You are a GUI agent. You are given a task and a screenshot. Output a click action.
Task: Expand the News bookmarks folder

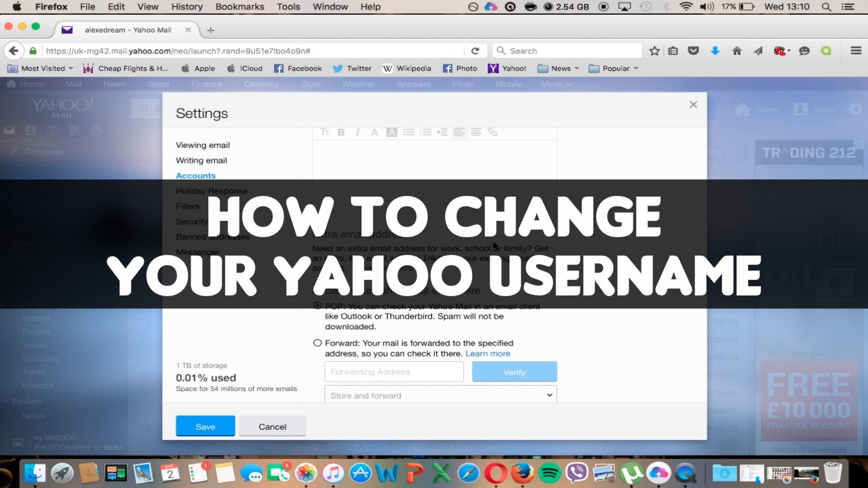pos(559,68)
